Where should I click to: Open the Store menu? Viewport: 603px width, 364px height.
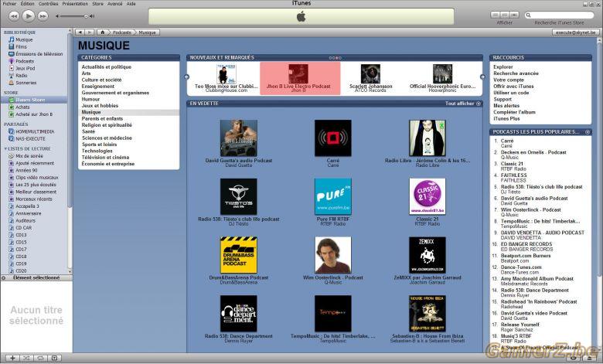[97, 3]
